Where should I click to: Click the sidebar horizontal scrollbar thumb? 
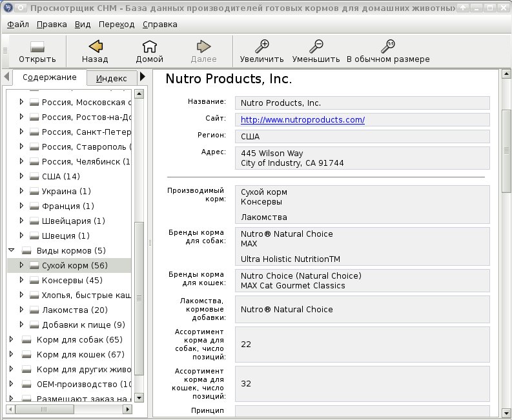pos(45,409)
